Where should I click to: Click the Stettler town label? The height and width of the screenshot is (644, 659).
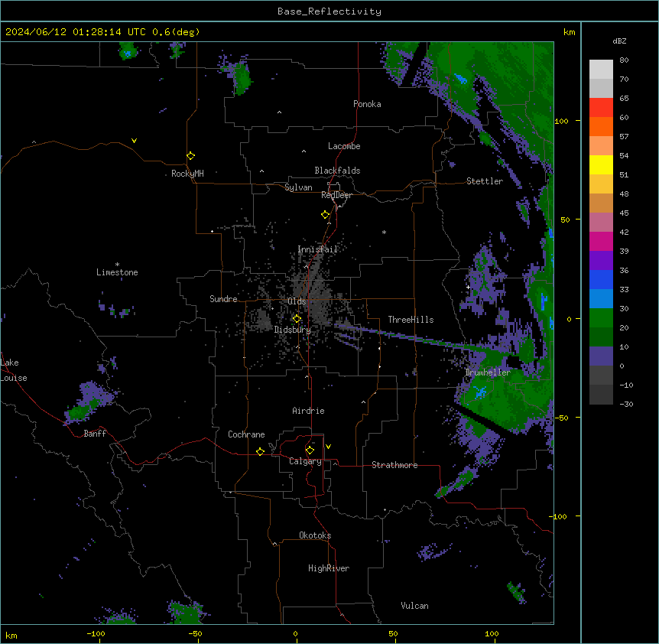pyautogui.click(x=485, y=181)
